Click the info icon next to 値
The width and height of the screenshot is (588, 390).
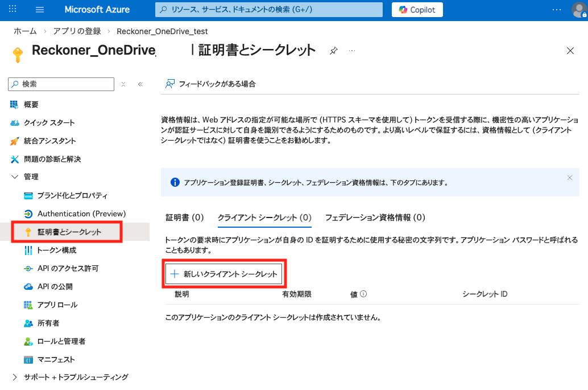[x=363, y=294]
